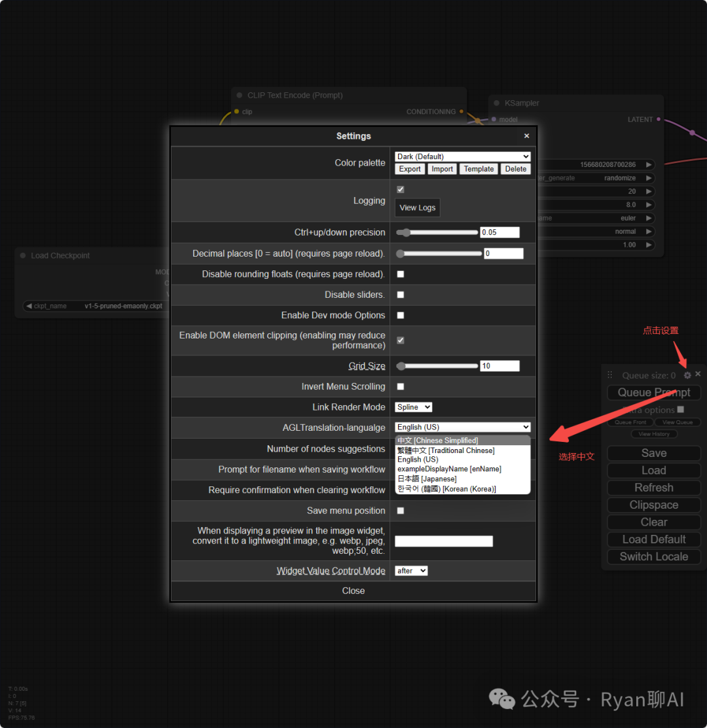Click the Load workflow button
Screen dimensions: 707x728
tap(653, 470)
